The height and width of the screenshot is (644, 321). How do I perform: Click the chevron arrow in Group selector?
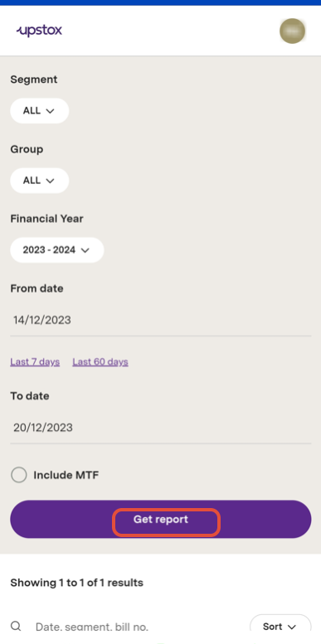pyautogui.click(x=50, y=181)
